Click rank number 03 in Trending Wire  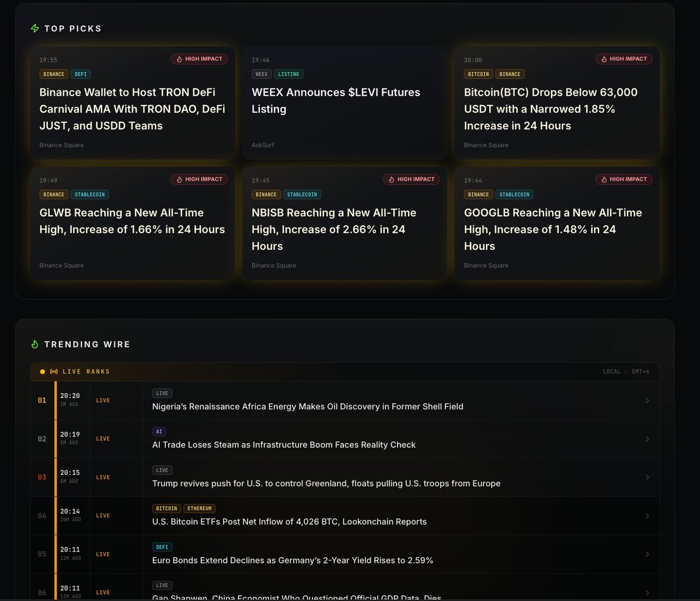(x=42, y=477)
